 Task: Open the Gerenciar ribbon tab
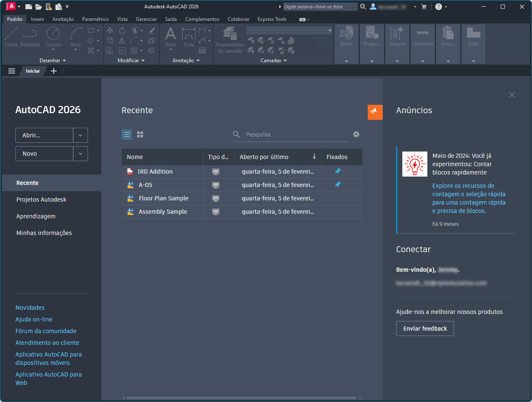pyautogui.click(x=146, y=19)
